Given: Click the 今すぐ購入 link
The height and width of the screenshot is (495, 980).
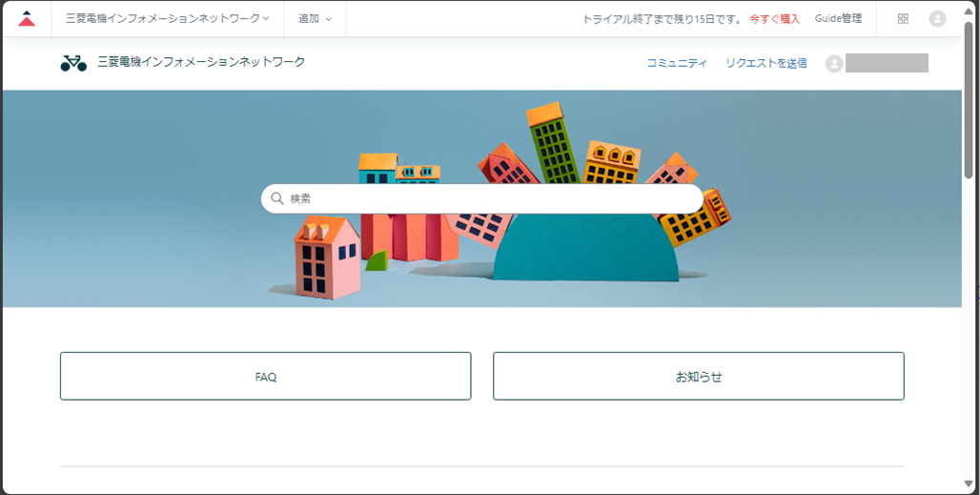Looking at the screenshot, I should point(774,18).
